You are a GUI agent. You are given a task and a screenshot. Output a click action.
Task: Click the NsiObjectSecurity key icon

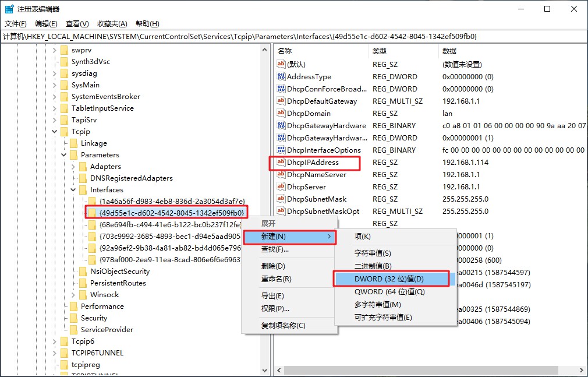point(82,271)
